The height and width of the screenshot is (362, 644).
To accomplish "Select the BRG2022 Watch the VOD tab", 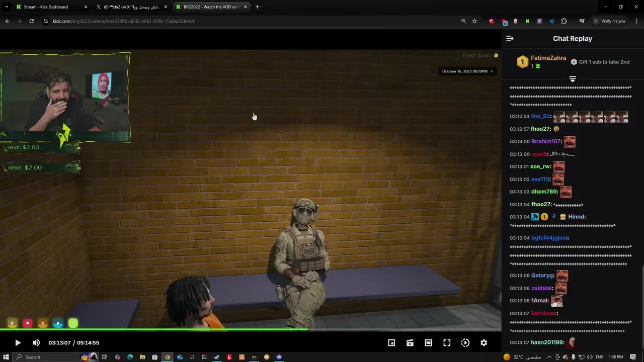I will pos(210,7).
